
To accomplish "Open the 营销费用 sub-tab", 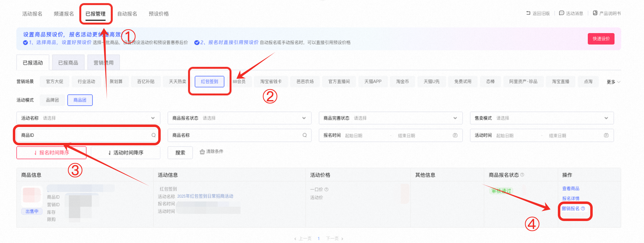I will click(x=104, y=63).
